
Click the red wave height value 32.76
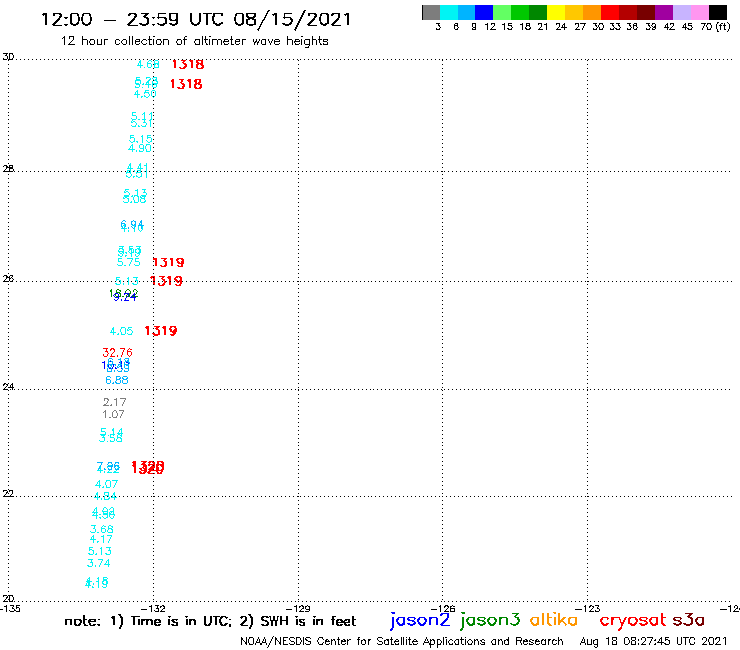coord(117,353)
